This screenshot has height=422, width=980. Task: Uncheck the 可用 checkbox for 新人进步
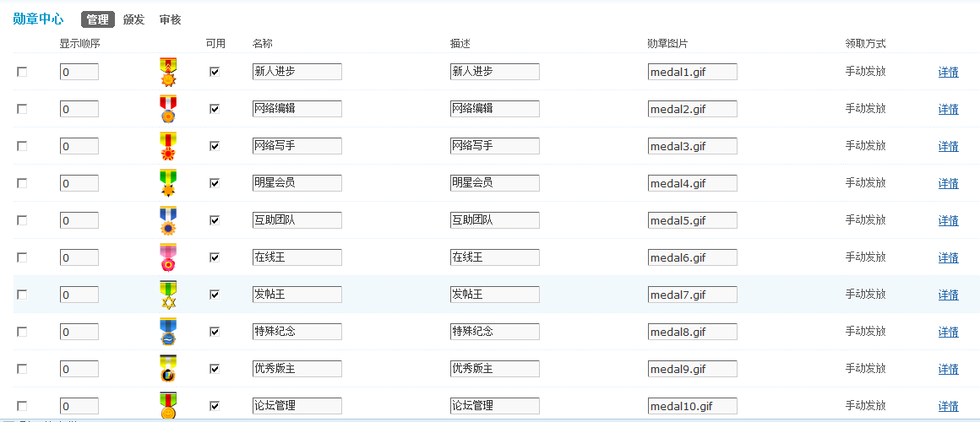coord(215,72)
